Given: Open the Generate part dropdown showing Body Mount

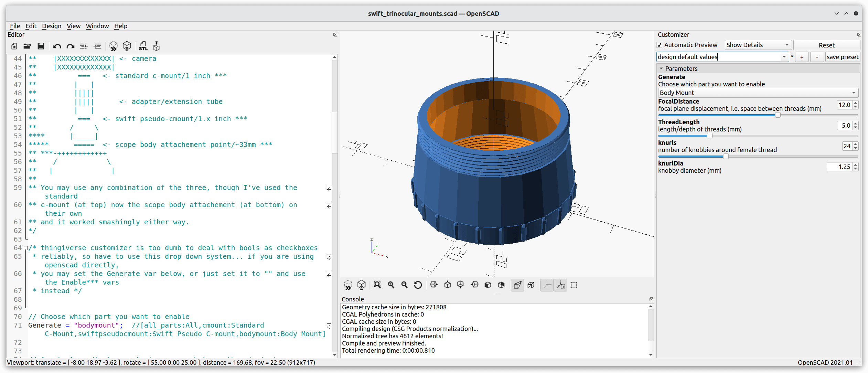Looking at the screenshot, I should pos(758,93).
